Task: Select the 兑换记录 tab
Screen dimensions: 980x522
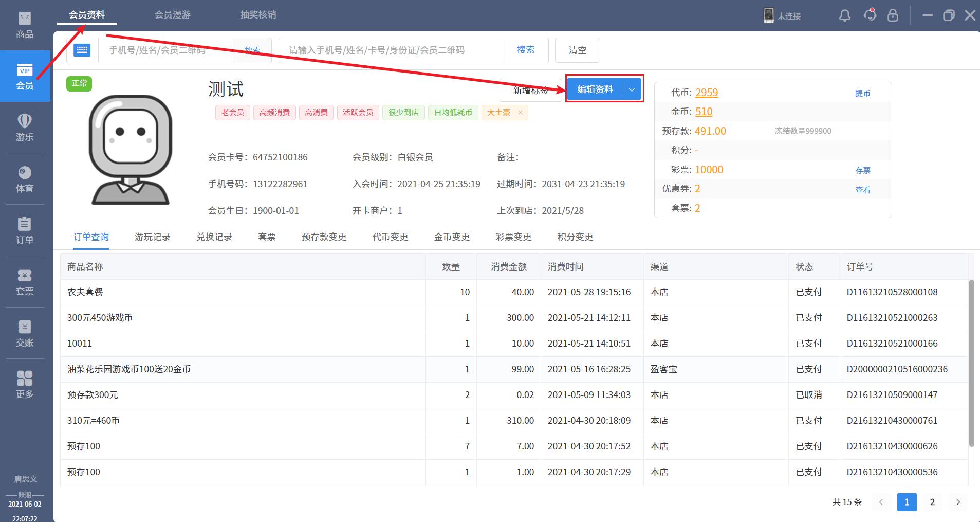Action: pyautogui.click(x=214, y=237)
